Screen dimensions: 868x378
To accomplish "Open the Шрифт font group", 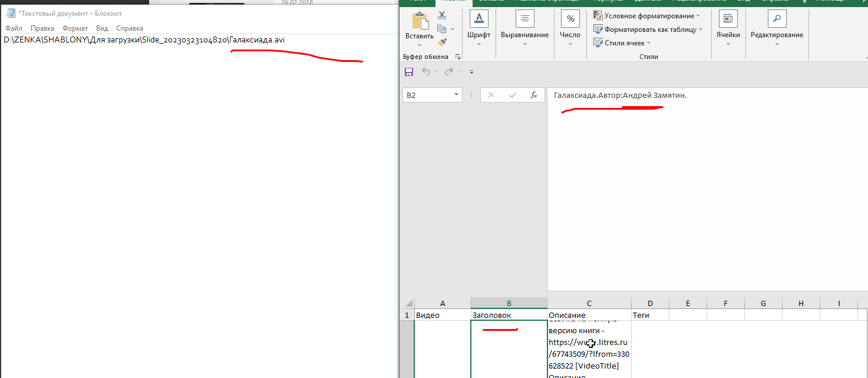I will 478,29.
